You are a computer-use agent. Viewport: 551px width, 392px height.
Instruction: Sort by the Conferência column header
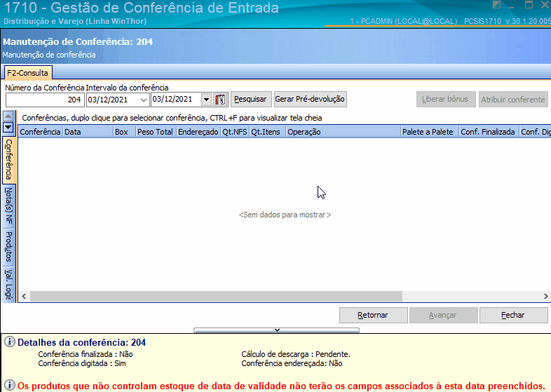(41, 132)
